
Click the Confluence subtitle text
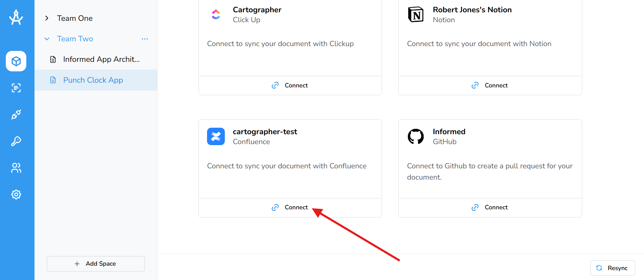click(x=251, y=142)
